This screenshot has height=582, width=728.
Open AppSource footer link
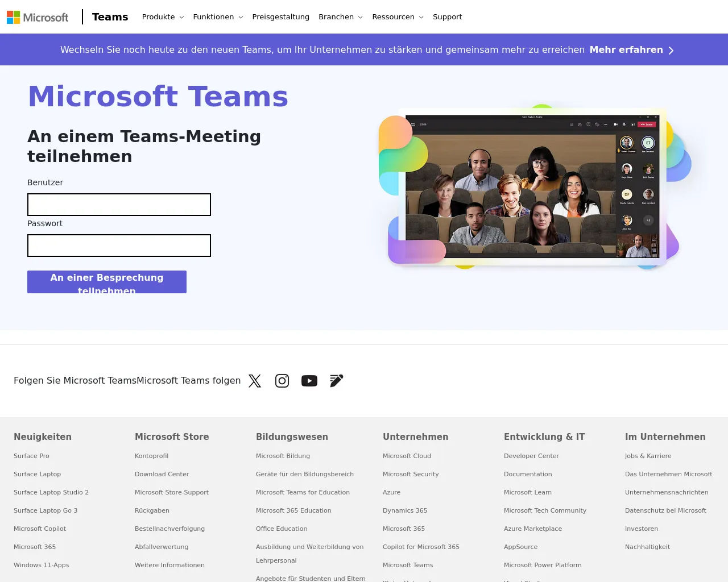click(521, 547)
